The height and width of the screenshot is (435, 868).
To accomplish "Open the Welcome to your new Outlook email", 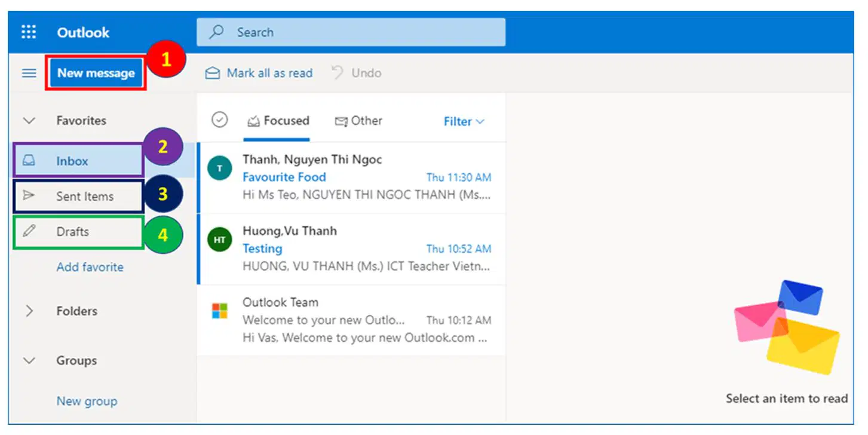I will point(324,320).
